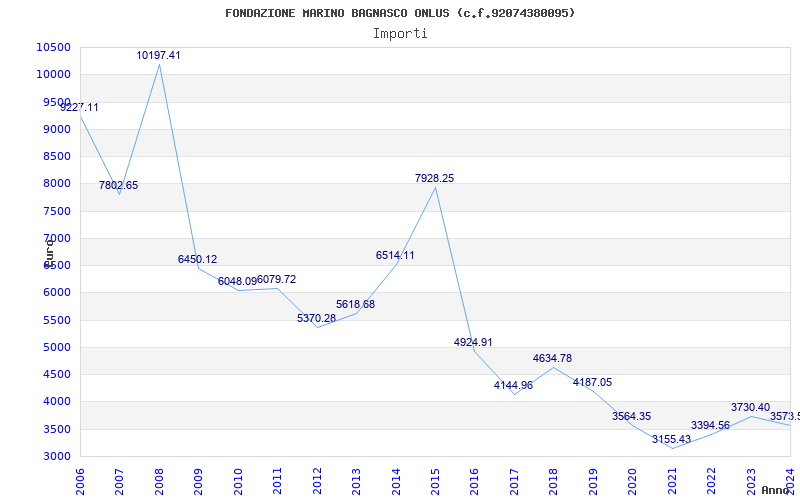Click the x-axis year 2018
800x500 pixels.
pos(554,481)
